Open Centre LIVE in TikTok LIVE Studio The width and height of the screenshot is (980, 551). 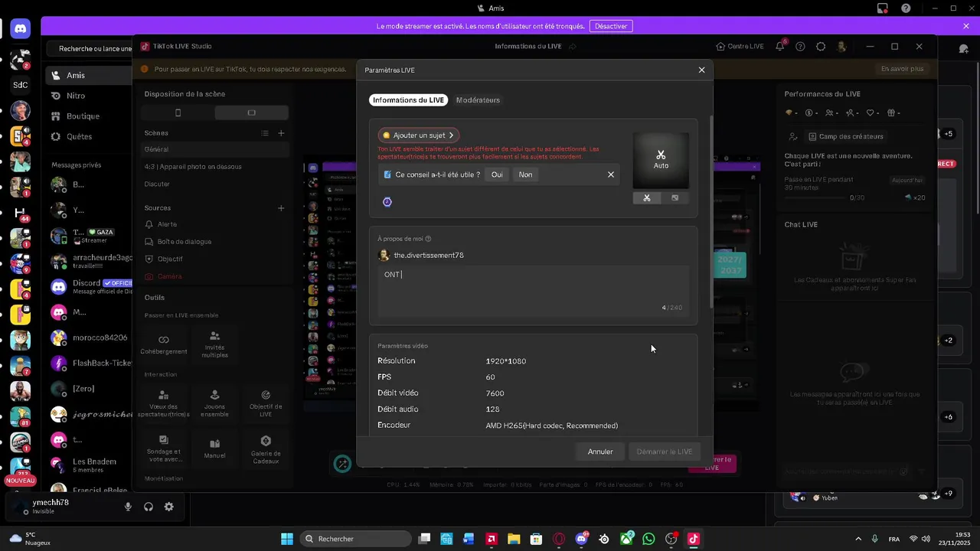click(x=740, y=47)
